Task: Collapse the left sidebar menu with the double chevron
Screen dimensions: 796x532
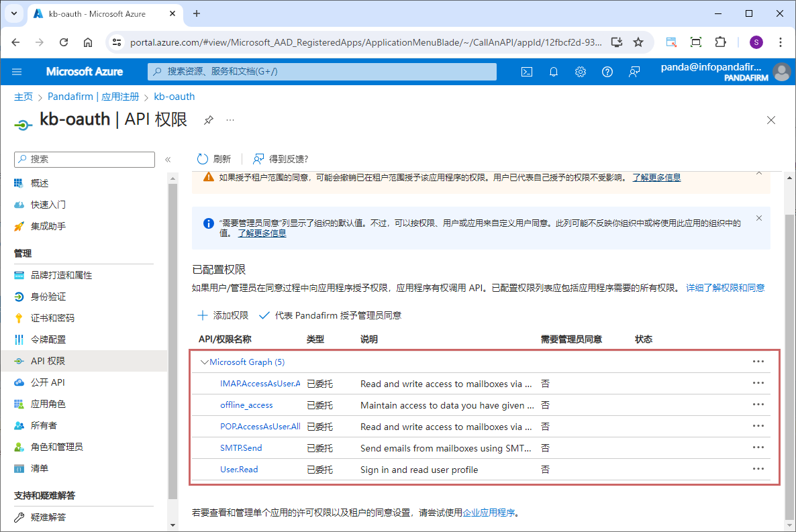Action: point(168,160)
